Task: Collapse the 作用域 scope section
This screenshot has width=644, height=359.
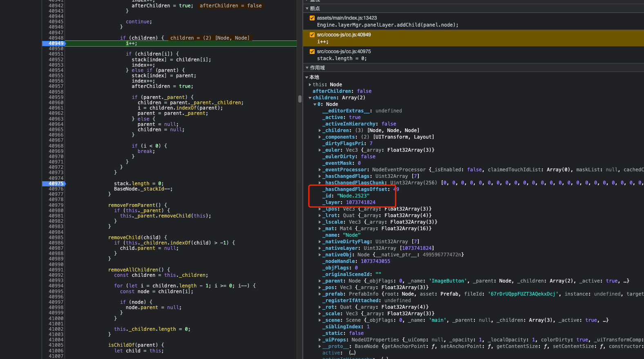Action: coord(307,68)
